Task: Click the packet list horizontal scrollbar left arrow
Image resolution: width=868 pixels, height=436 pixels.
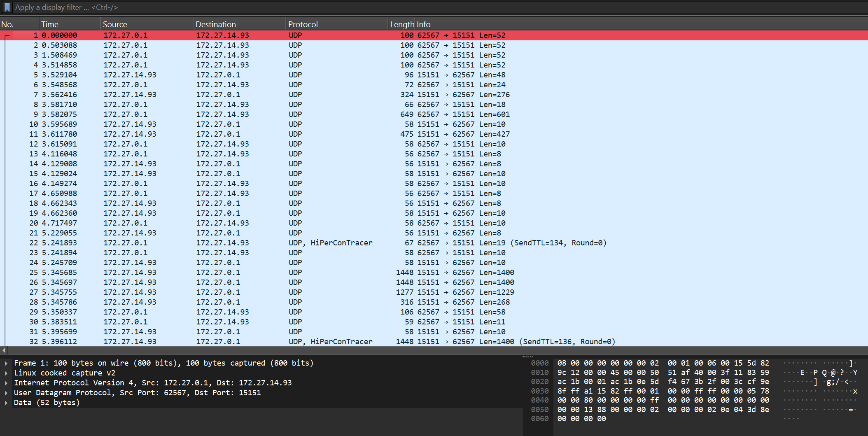Action: (x=4, y=350)
